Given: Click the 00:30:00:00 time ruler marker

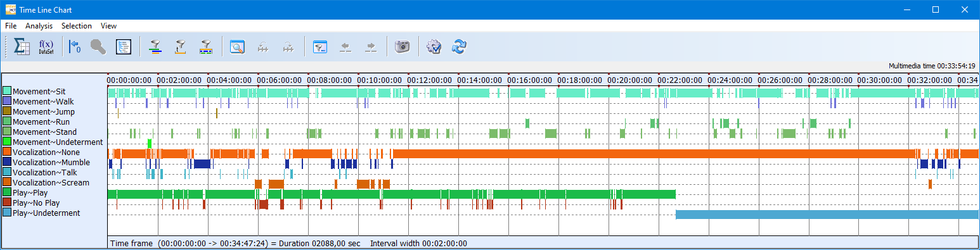Looking at the screenshot, I should (880, 80).
